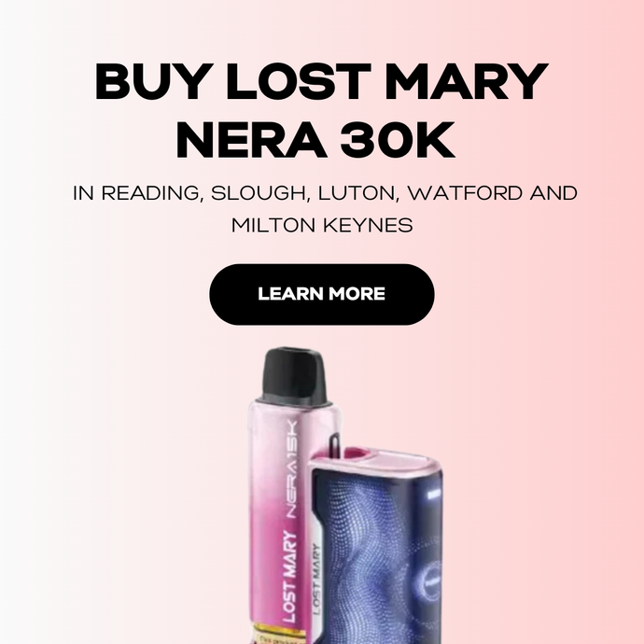Click the word MARY in the headline
This screenshot has width=644, height=644.
pos(467,81)
